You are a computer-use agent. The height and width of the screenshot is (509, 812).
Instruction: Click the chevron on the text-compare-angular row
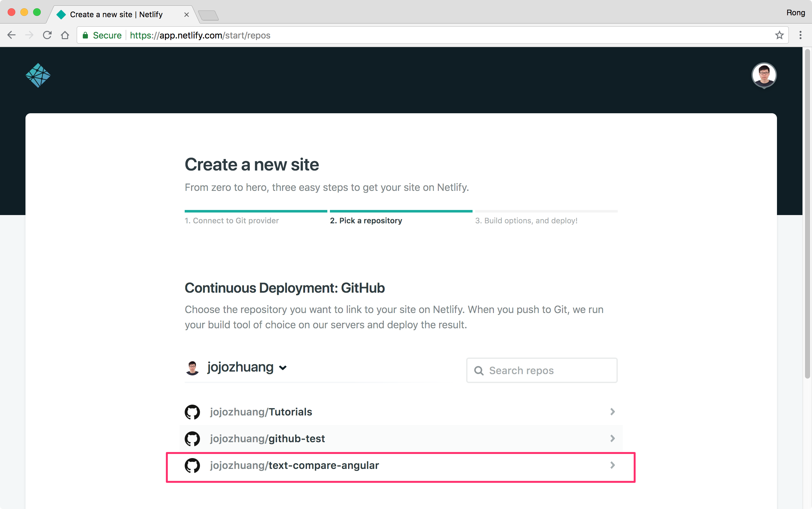pyautogui.click(x=613, y=465)
